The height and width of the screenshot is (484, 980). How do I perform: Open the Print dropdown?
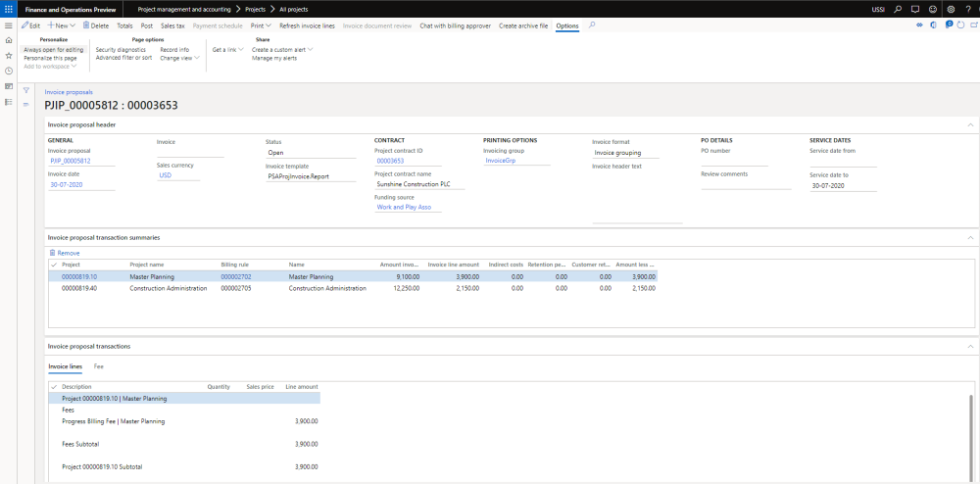pyautogui.click(x=262, y=24)
